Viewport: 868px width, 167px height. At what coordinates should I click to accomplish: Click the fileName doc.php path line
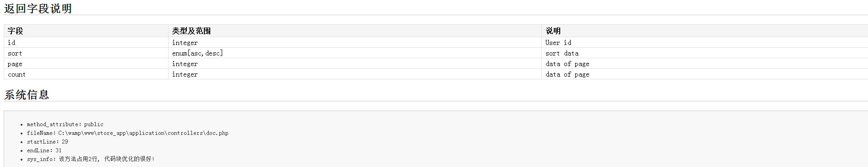127,133
